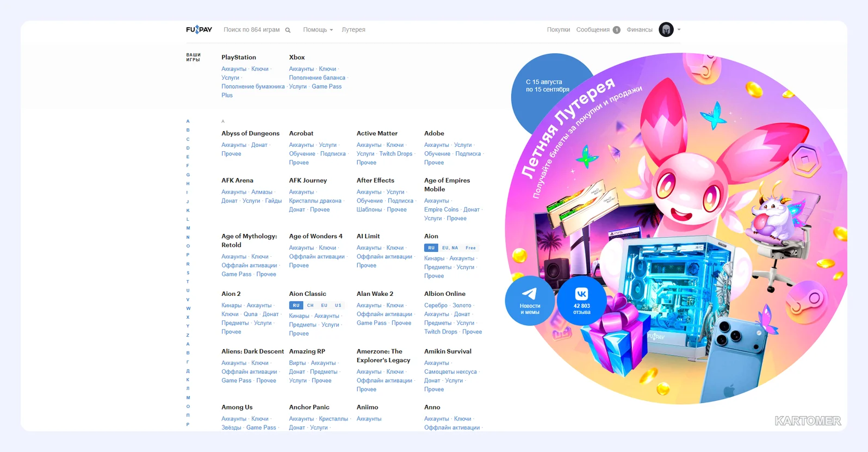This screenshot has width=868, height=452.
Task: Select the EU server for Aion Classic
Action: coord(324,306)
